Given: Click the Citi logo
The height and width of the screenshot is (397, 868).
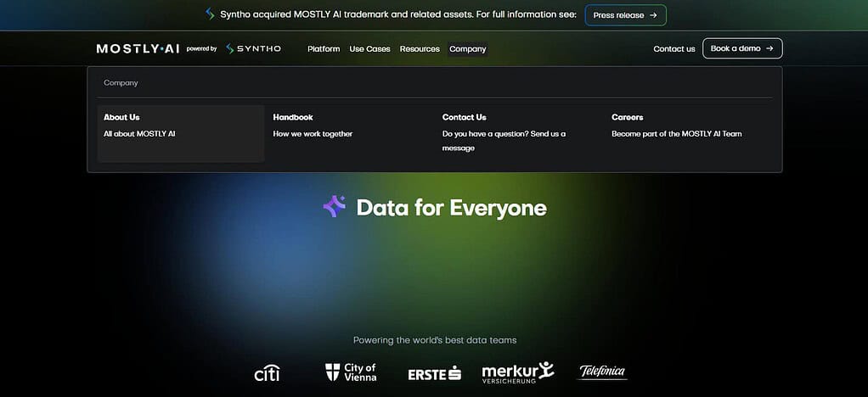Looking at the screenshot, I should click(267, 372).
